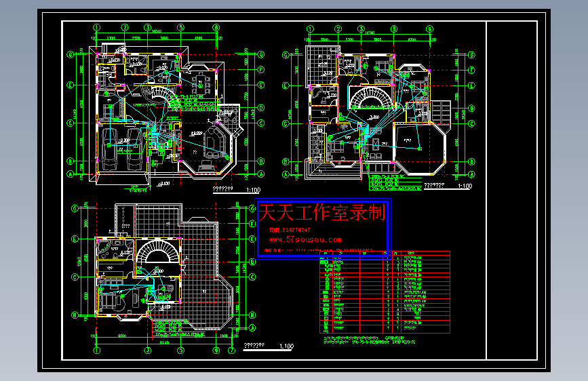Viewport: 588px width, 381px height.
Task: Click axis bubble 7 below the bottom floor plan
Action: pyautogui.click(x=232, y=350)
